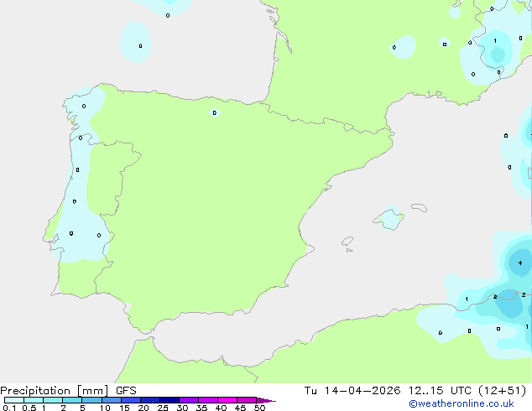Pick the legend swatch between 25 and 30
The image size is (532, 411).
[170, 400]
